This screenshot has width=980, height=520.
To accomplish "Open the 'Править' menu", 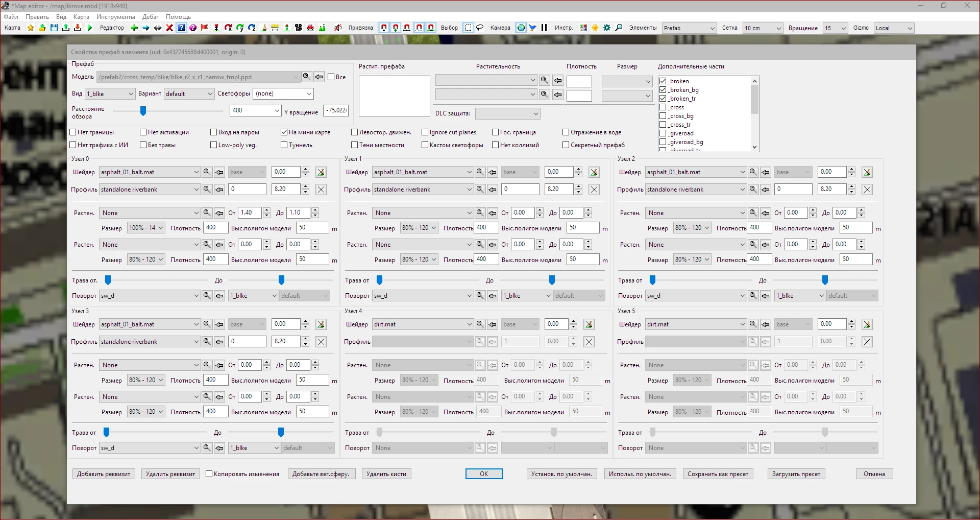I will (x=37, y=17).
